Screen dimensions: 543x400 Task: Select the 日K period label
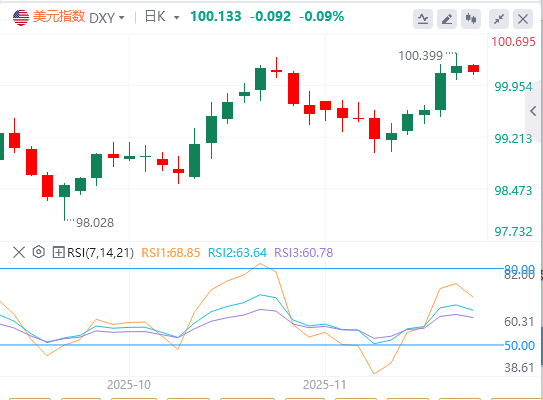[155, 17]
